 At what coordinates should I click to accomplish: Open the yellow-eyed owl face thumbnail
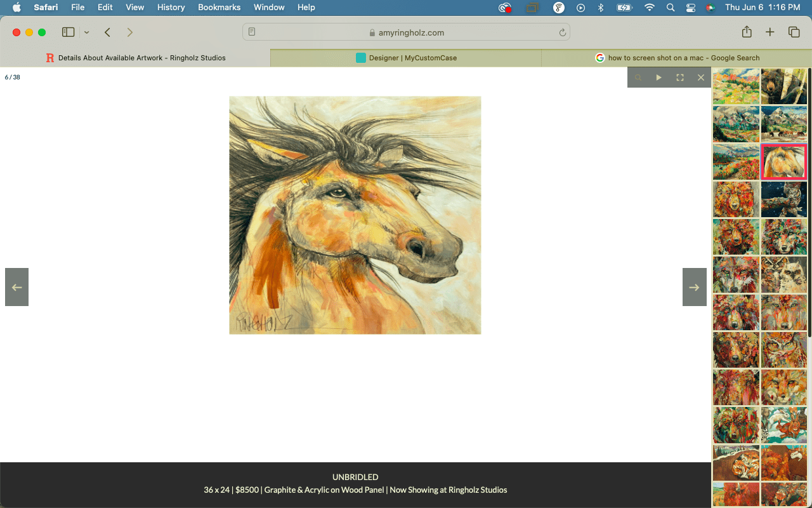[x=783, y=350]
